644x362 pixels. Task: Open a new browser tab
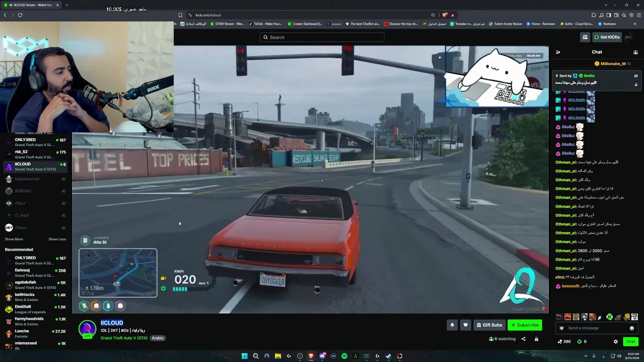[x=66, y=5]
